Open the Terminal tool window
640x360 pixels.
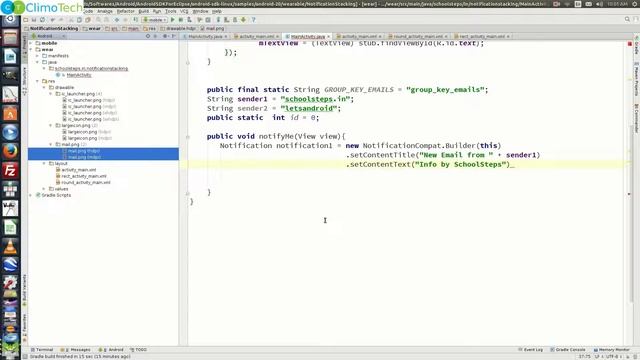42,350
